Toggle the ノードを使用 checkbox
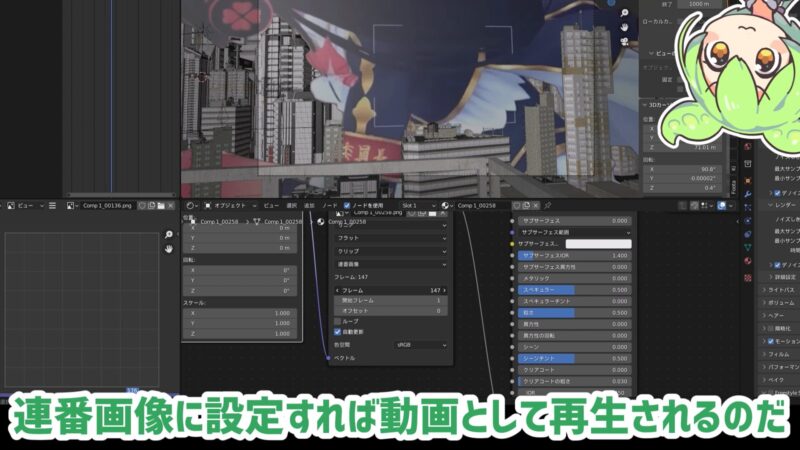This screenshot has height=450, width=800. [347, 206]
